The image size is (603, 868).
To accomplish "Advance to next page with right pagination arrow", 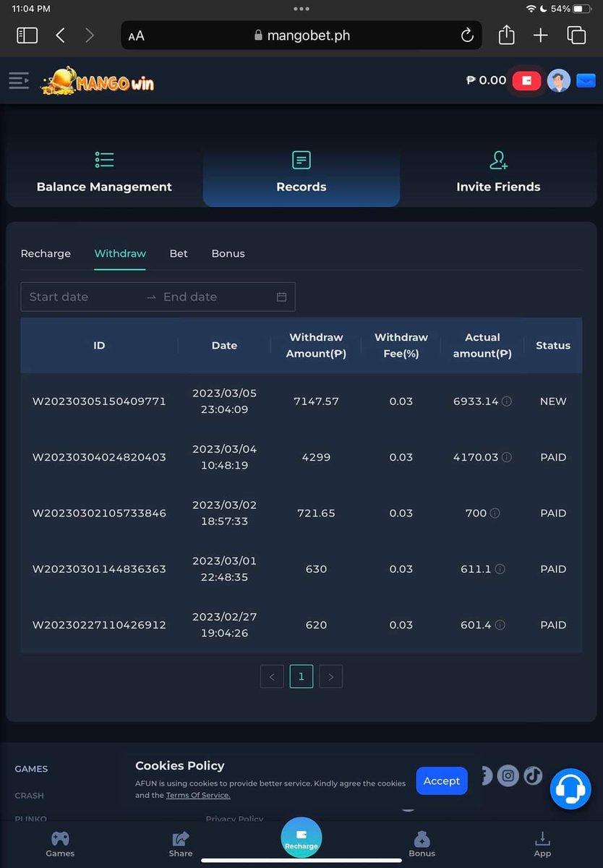I will point(330,676).
